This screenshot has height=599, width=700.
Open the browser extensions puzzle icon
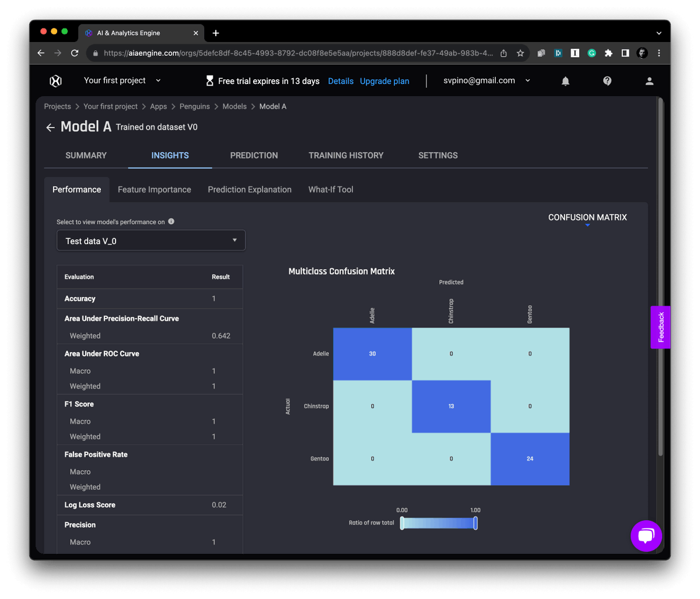click(608, 53)
